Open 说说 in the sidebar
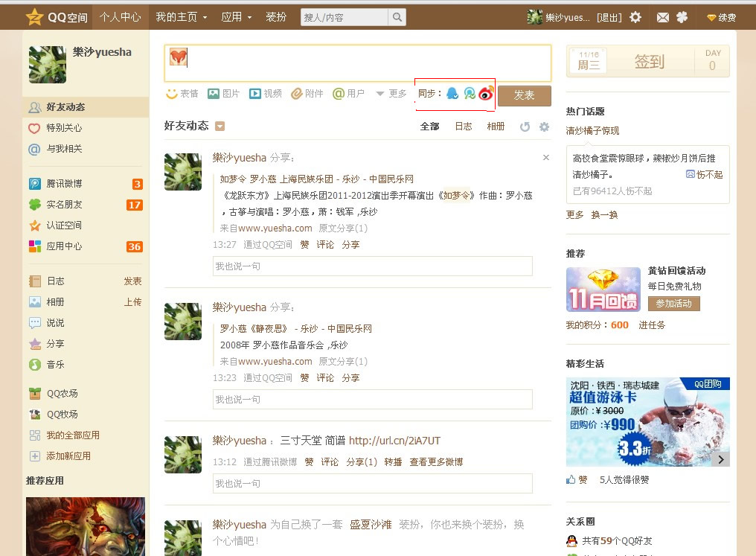 [x=56, y=322]
